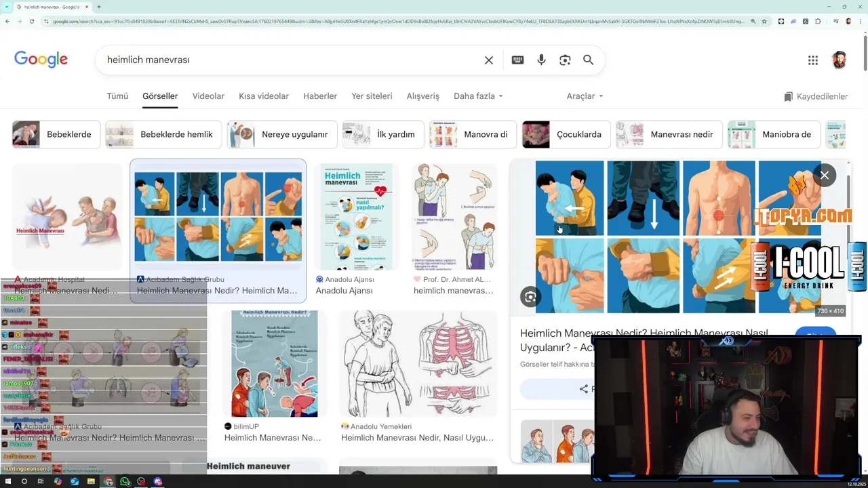This screenshot has width=868, height=488.
Task: Expand the Daha fazla dropdown
Action: (478, 96)
